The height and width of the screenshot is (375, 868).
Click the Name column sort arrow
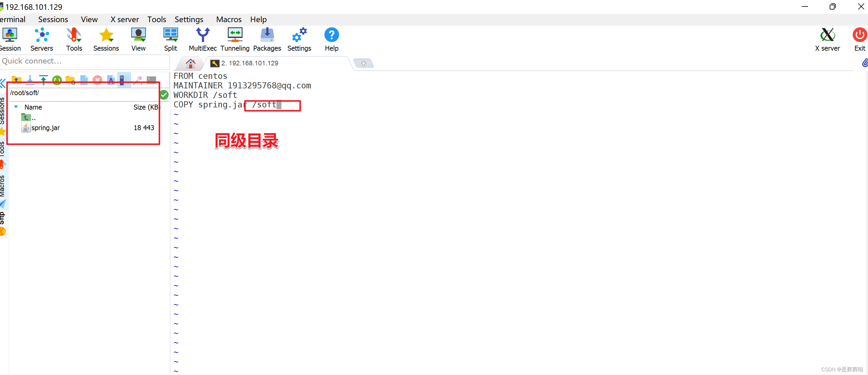point(16,107)
